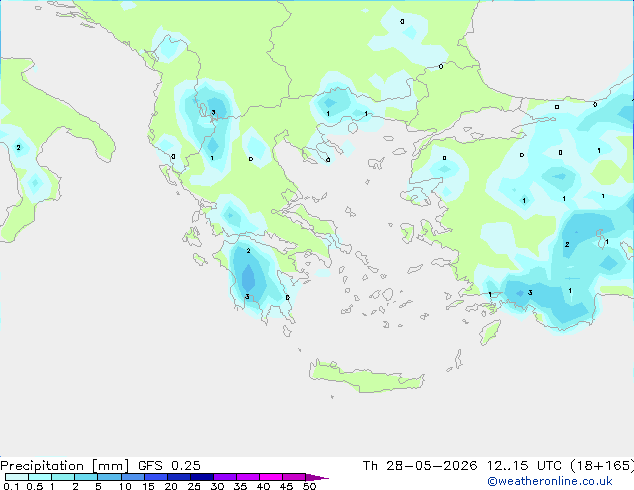Click the 2–5 mm legend color swatch

point(86,477)
